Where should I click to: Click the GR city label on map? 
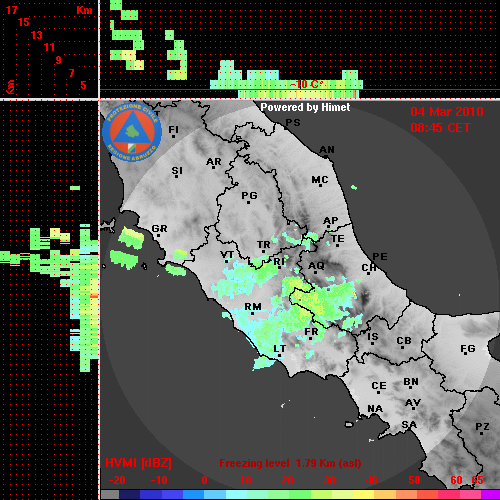(x=159, y=229)
